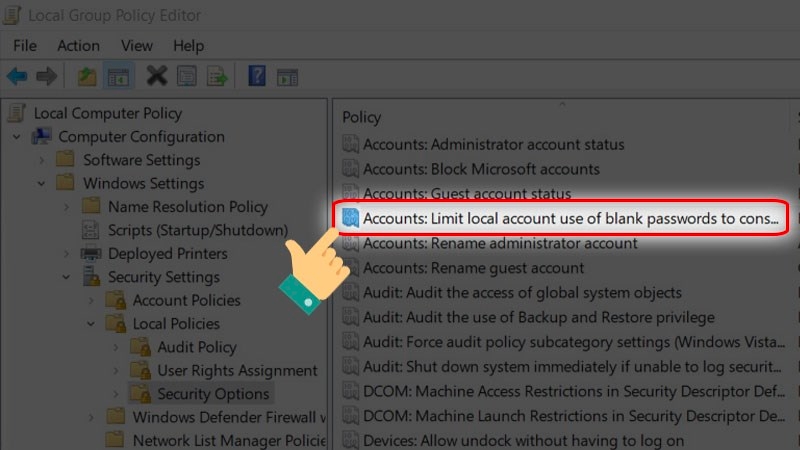The height and width of the screenshot is (450, 800).
Task: Click the Delete X toolbar icon
Action: (x=156, y=77)
